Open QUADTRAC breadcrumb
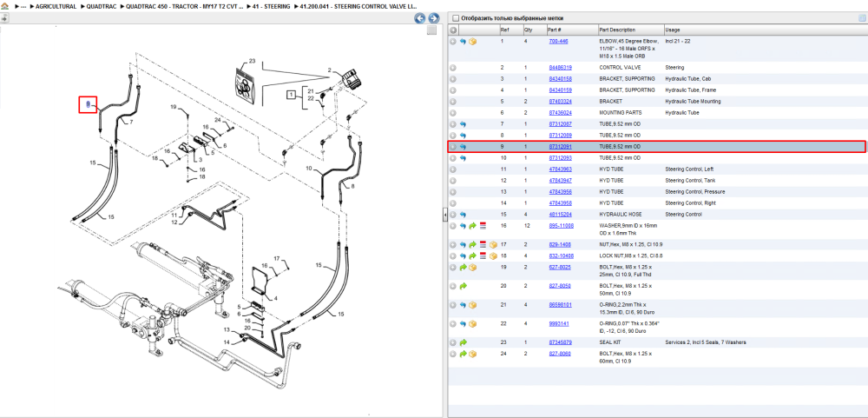 coord(100,7)
